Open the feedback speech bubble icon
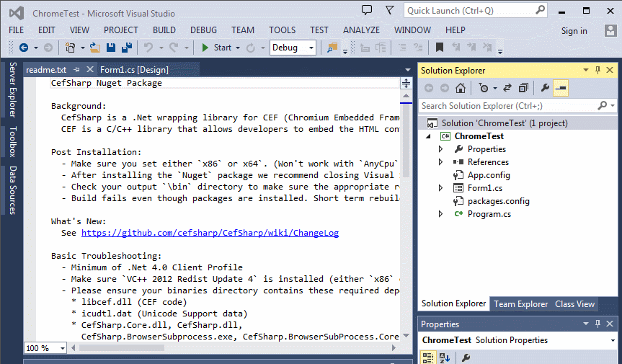Viewport: 622px width, 364px height. pyautogui.click(x=367, y=10)
